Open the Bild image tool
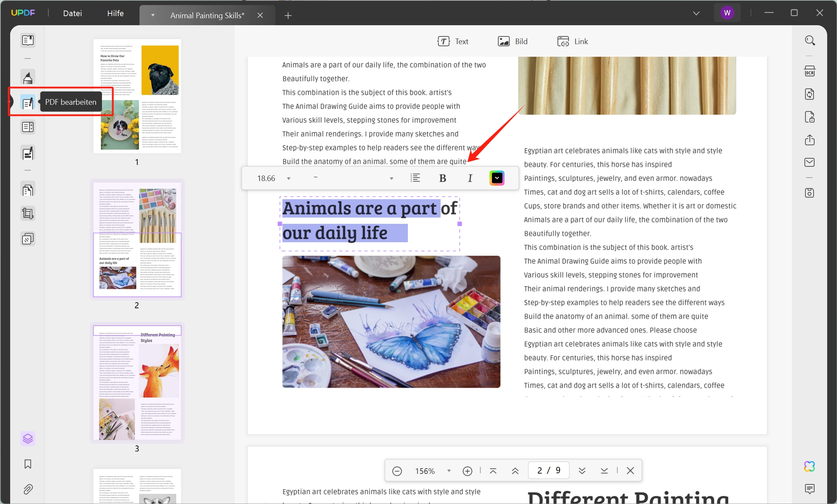This screenshot has height=504, width=837. 513,41
